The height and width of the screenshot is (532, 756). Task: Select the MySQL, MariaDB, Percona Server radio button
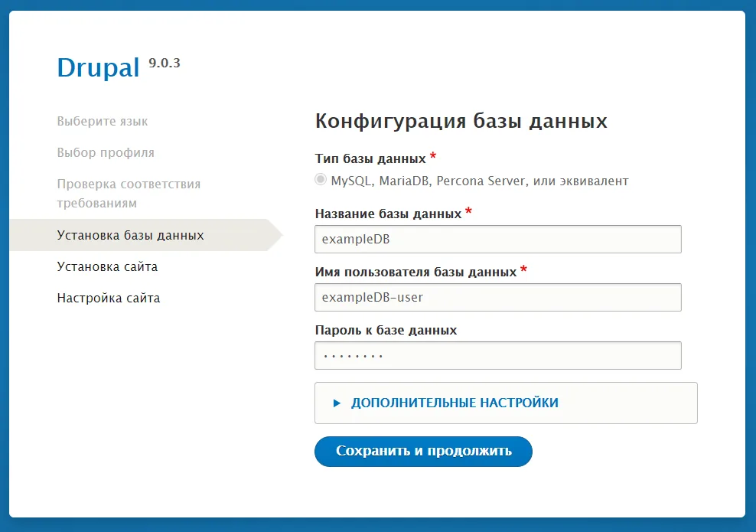click(x=321, y=178)
